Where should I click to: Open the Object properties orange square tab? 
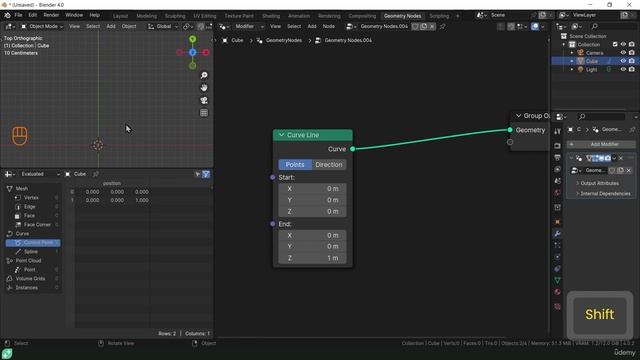558,222
